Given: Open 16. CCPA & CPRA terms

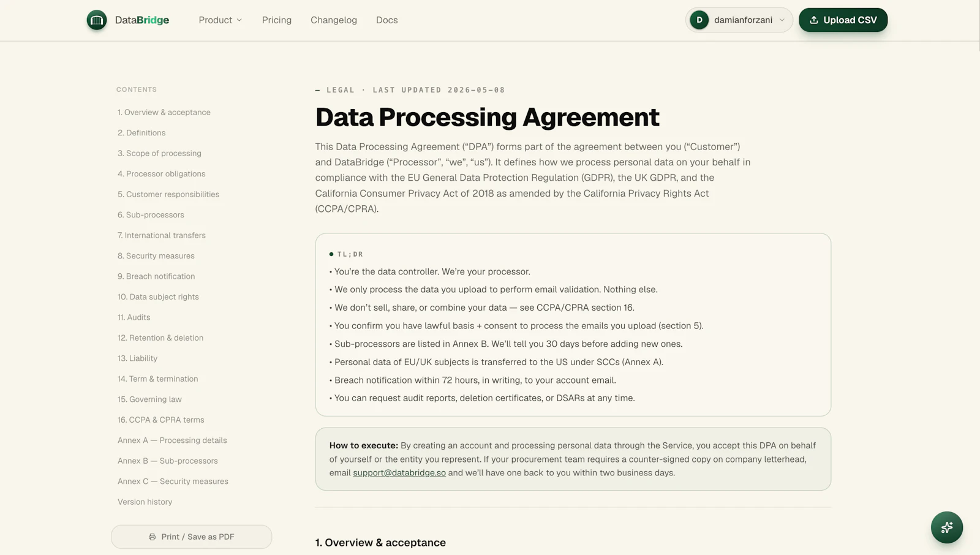Looking at the screenshot, I should tap(161, 420).
